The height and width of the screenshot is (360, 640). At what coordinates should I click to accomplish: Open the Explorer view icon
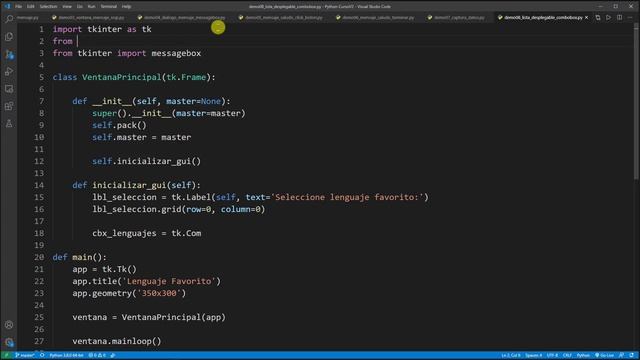[9, 37]
